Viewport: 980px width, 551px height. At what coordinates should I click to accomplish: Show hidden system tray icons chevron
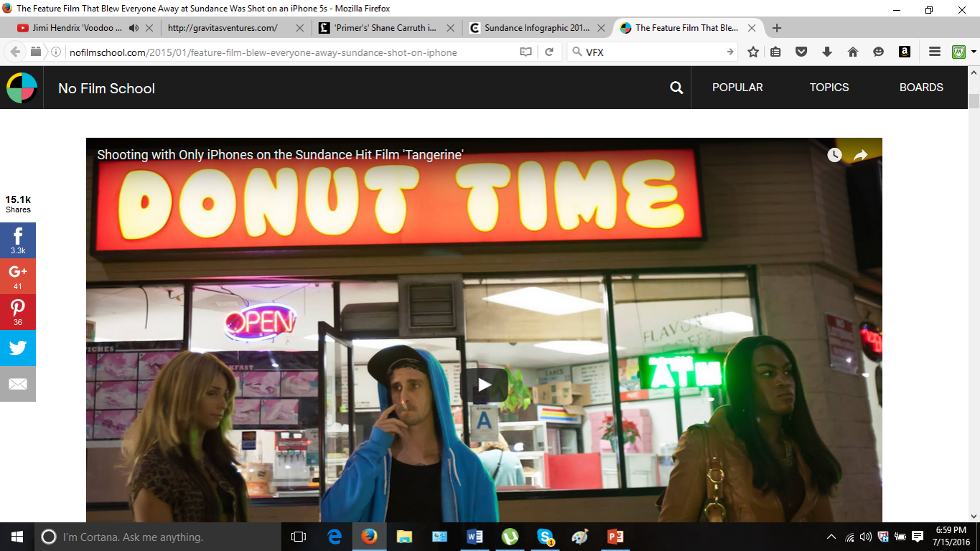(831, 537)
